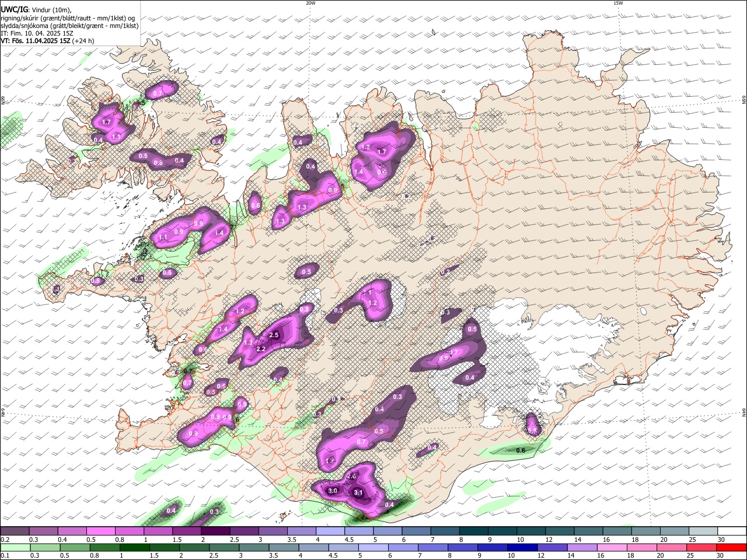The image size is (747, 560).
Task: Click the '15W' longitude label
Action: coord(618,3)
